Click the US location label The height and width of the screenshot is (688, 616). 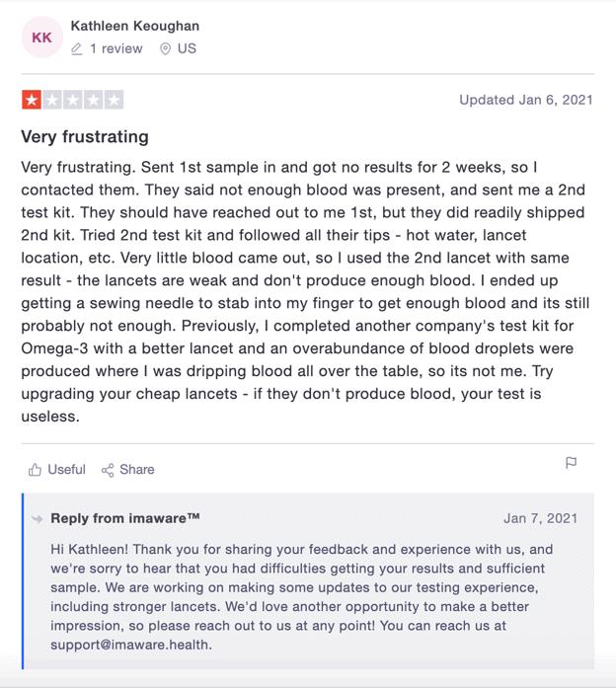coord(187,48)
